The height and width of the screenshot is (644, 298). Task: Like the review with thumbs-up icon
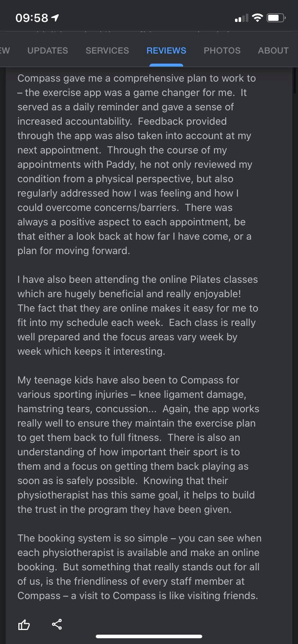point(24,625)
